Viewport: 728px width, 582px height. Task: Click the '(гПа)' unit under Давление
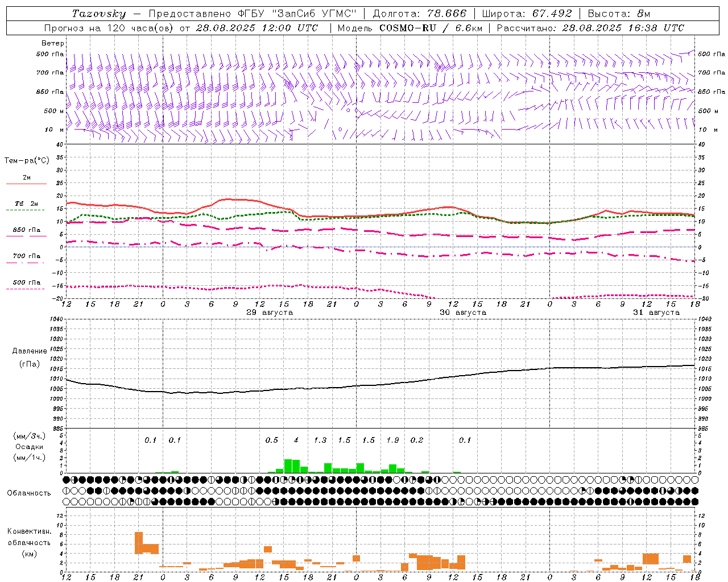point(30,364)
